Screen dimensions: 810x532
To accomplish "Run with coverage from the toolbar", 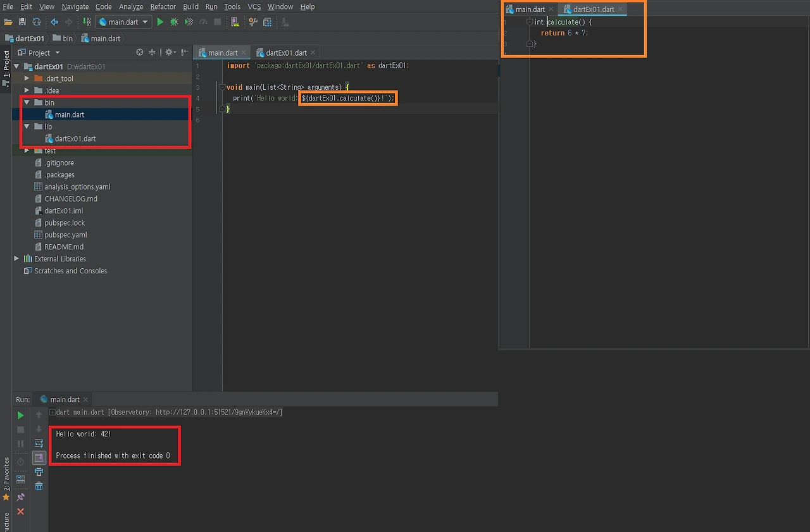I will [x=189, y=22].
